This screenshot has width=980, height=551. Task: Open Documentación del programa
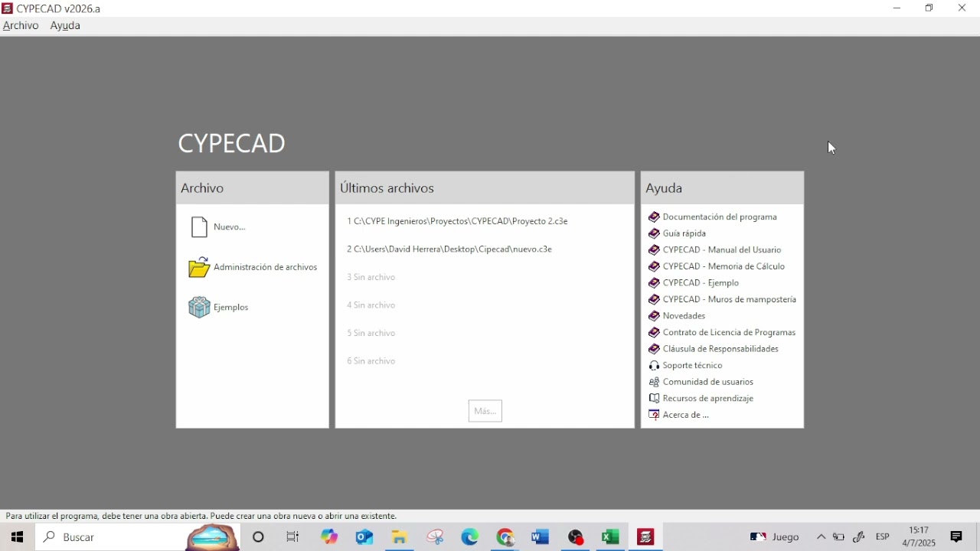(714, 217)
